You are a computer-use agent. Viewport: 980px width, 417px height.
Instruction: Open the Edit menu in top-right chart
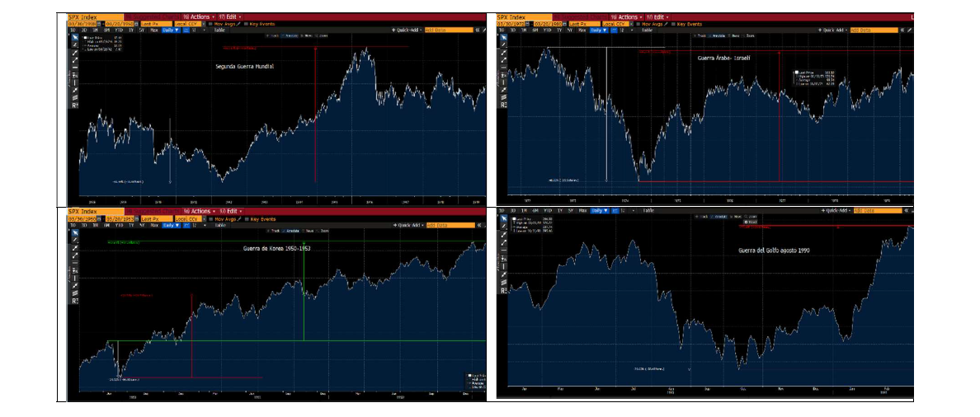click(658, 16)
